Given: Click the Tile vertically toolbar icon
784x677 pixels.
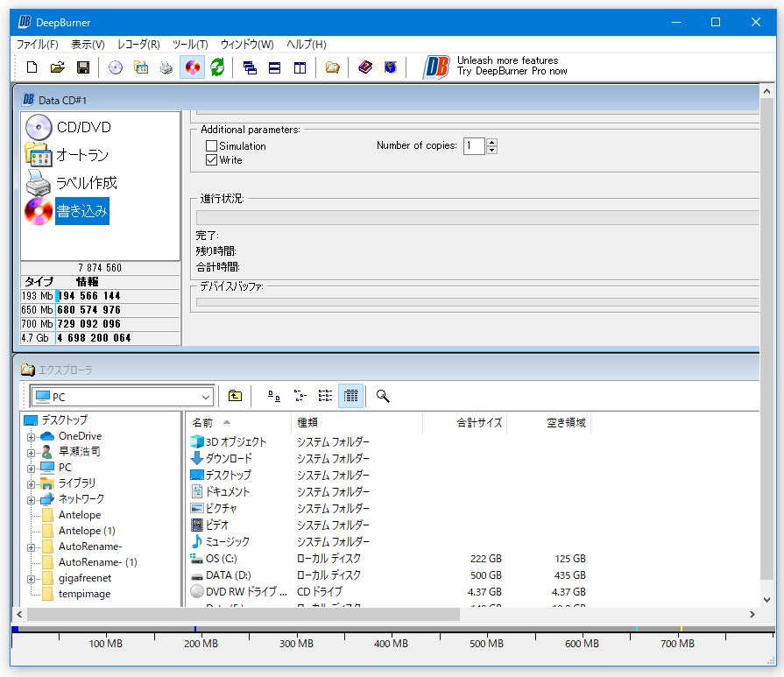Looking at the screenshot, I should coord(300,67).
